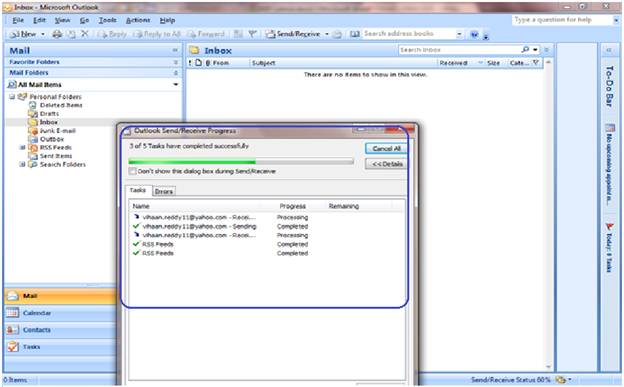Click the Print icon in toolbar
Screen dimensions: 624x387
57,34
